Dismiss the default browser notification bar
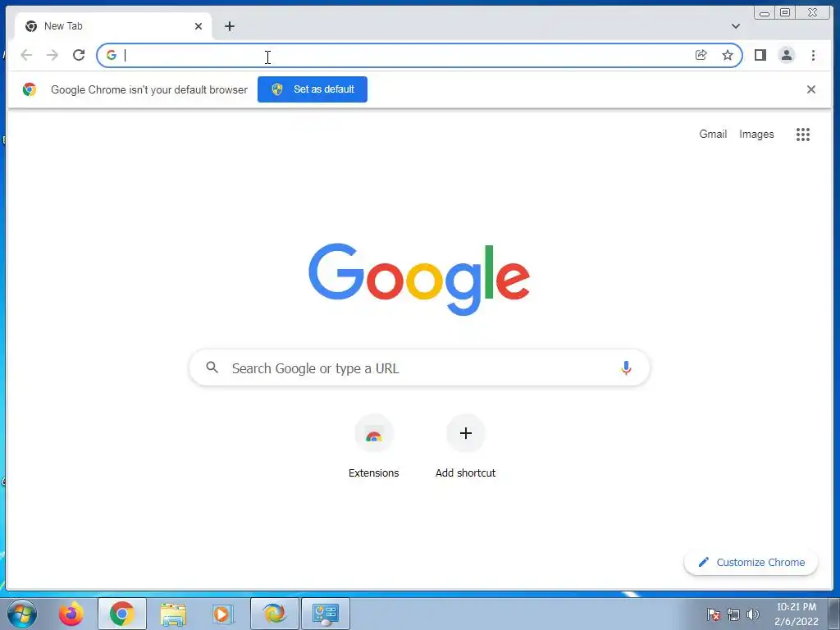Image resolution: width=840 pixels, height=630 pixels. pyautogui.click(x=811, y=89)
